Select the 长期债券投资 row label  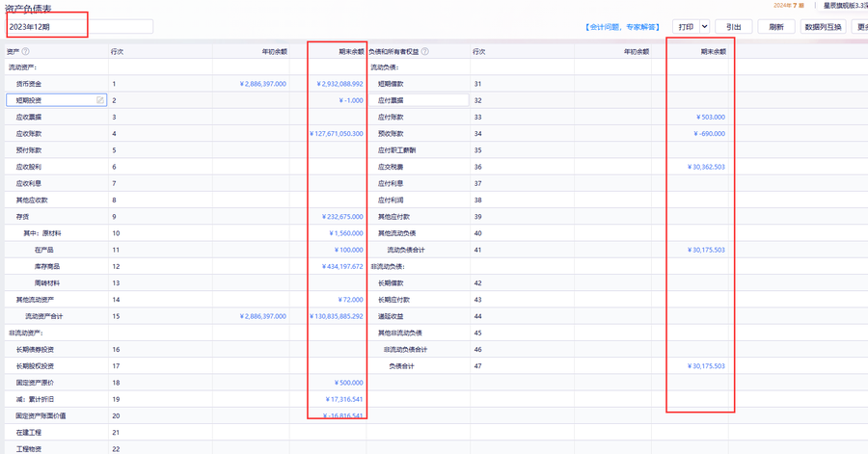click(35, 350)
